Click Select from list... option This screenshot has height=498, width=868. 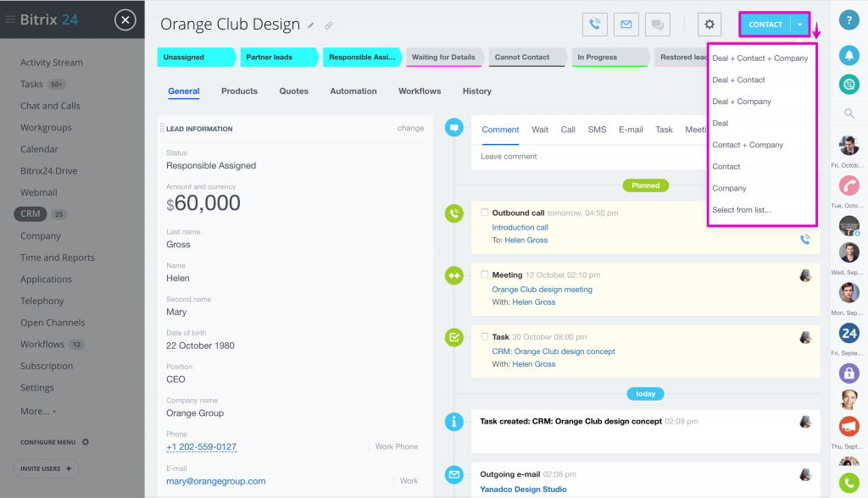[x=741, y=210]
